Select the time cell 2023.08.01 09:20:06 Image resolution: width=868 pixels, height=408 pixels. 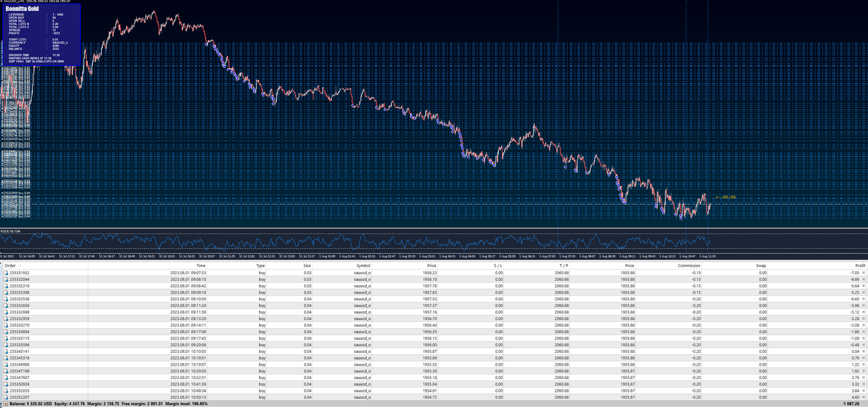coord(188,345)
